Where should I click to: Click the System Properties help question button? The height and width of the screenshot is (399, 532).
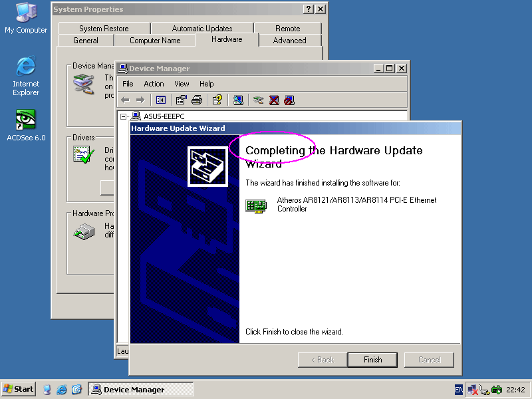[308, 9]
